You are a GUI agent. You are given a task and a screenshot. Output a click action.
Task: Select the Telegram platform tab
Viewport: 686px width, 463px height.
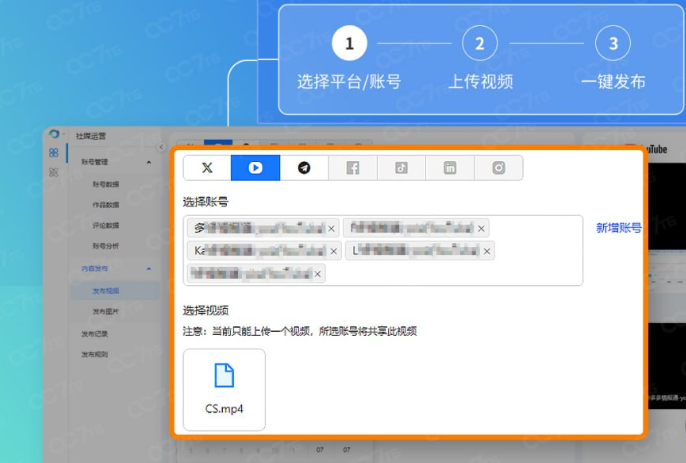304,168
